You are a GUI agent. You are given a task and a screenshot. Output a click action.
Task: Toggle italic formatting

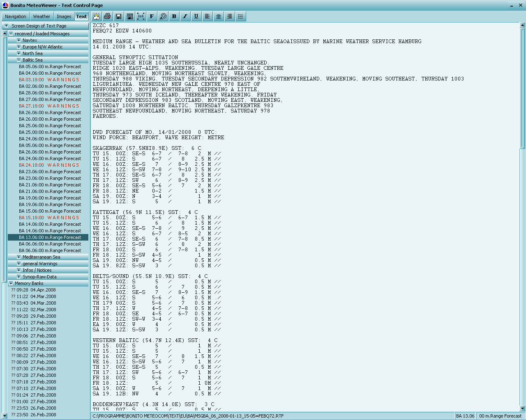click(185, 16)
